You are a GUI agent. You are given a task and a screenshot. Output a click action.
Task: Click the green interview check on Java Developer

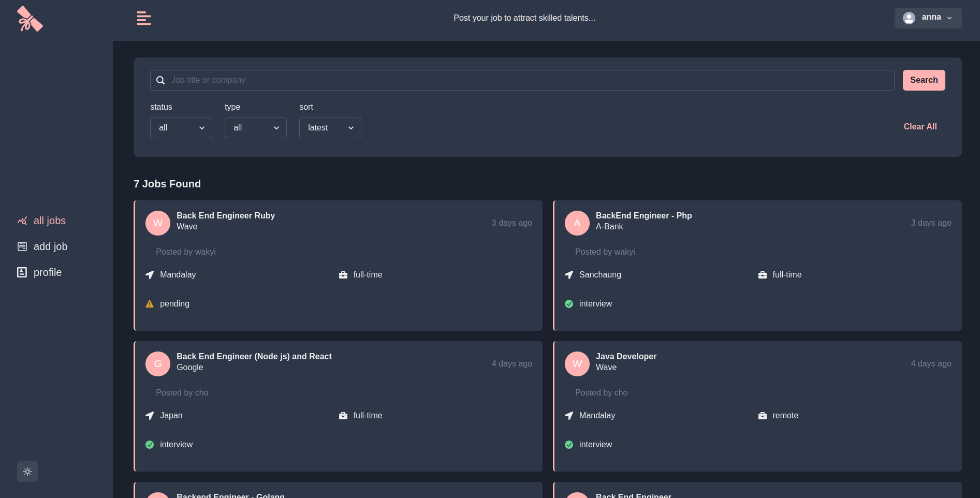[x=569, y=445]
